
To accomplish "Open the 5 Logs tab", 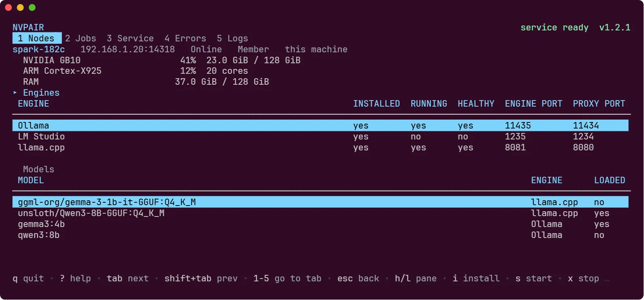I will (x=232, y=38).
